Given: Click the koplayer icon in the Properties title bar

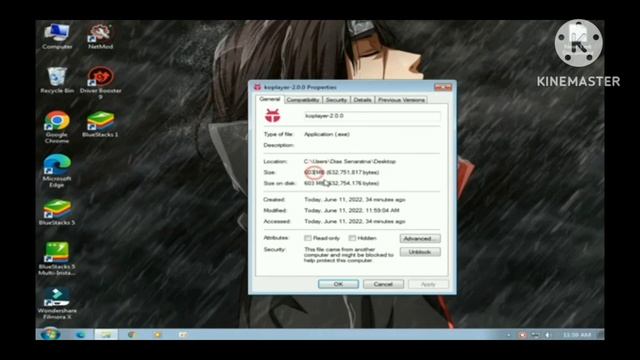Looking at the screenshot, I should [257, 87].
